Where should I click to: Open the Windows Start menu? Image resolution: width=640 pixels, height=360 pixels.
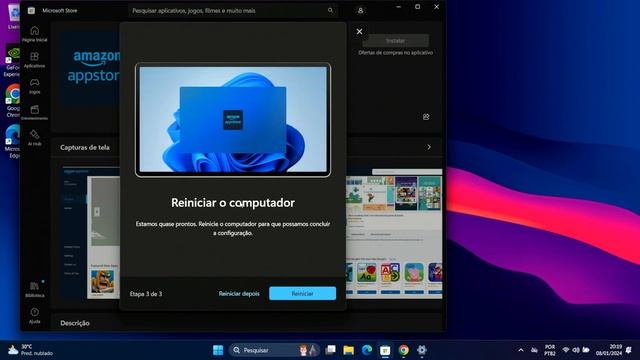218,350
